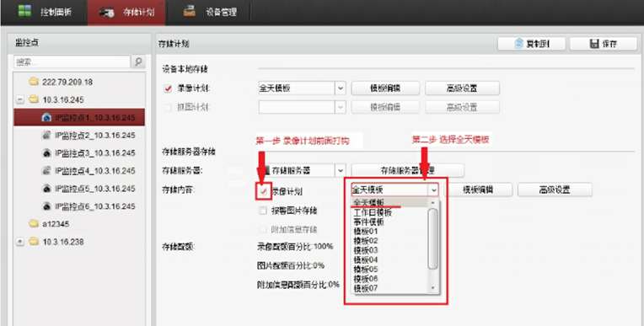Click arrow of storage 全天模板 combo box

[x=434, y=190]
